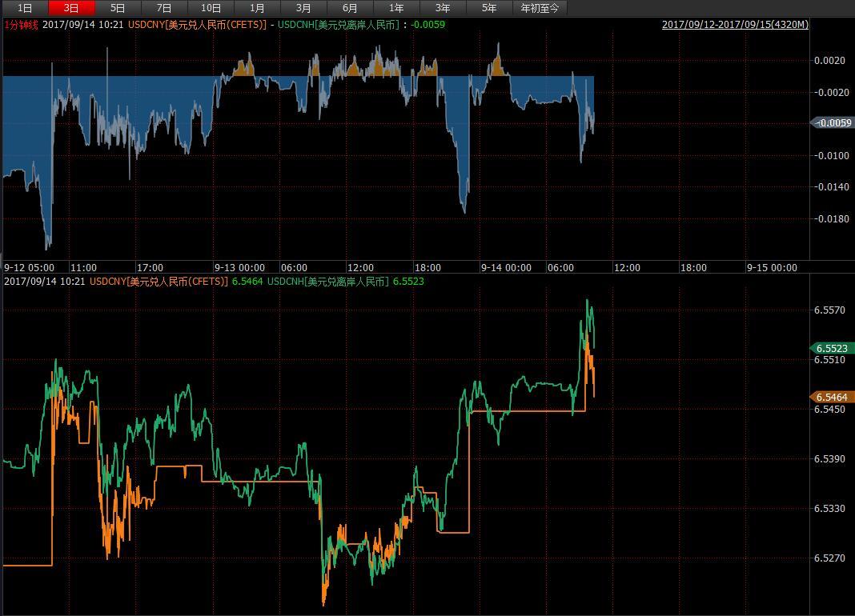Switch to the 3年 range tab
This screenshot has width=855, height=616.
pos(443,8)
